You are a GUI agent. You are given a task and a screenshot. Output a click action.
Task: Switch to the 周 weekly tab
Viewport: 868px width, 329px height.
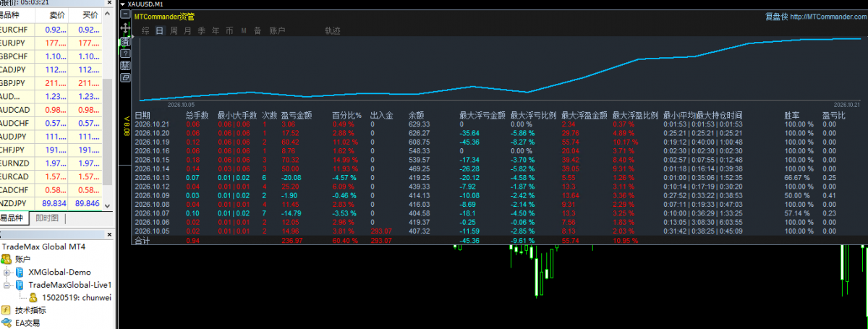pos(174,30)
